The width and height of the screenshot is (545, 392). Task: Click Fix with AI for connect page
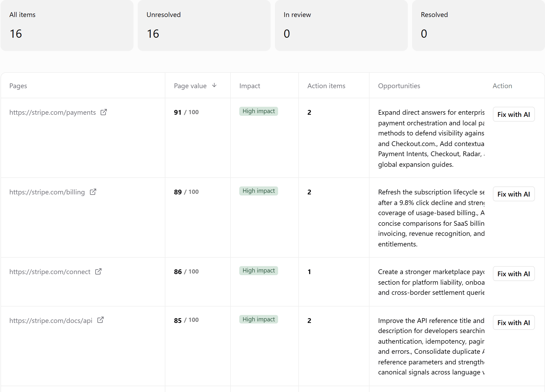514,274
